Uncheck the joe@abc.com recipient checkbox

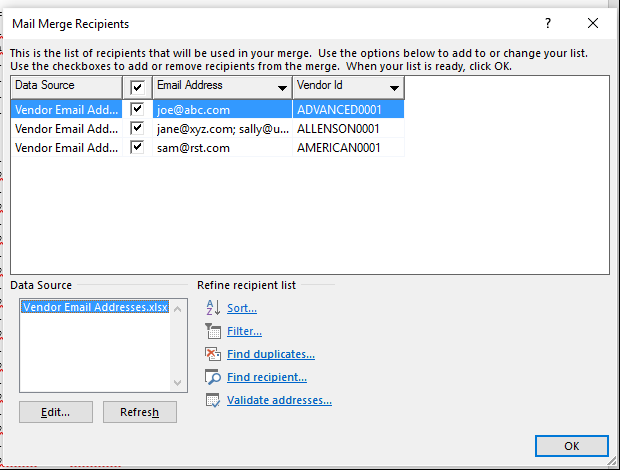pos(138,108)
